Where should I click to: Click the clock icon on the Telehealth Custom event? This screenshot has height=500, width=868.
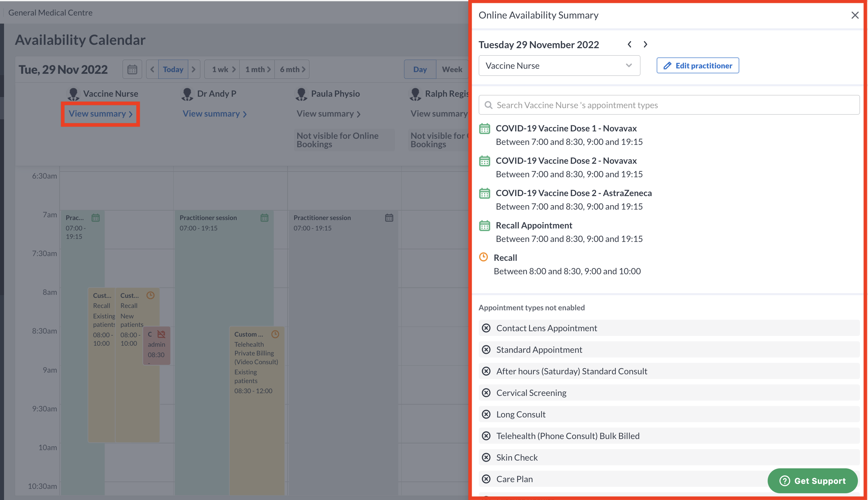(x=275, y=334)
